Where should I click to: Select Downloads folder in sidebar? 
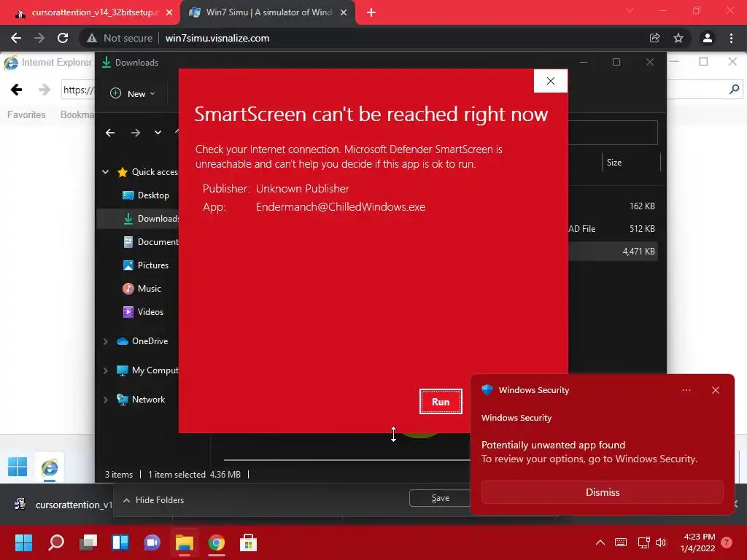[x=151, y=219]
